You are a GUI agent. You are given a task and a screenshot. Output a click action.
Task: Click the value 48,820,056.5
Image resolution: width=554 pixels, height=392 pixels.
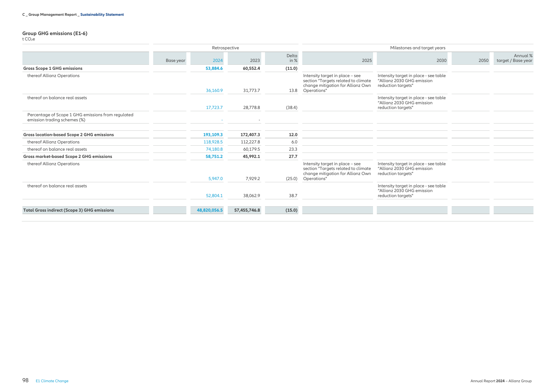[210, 210]
